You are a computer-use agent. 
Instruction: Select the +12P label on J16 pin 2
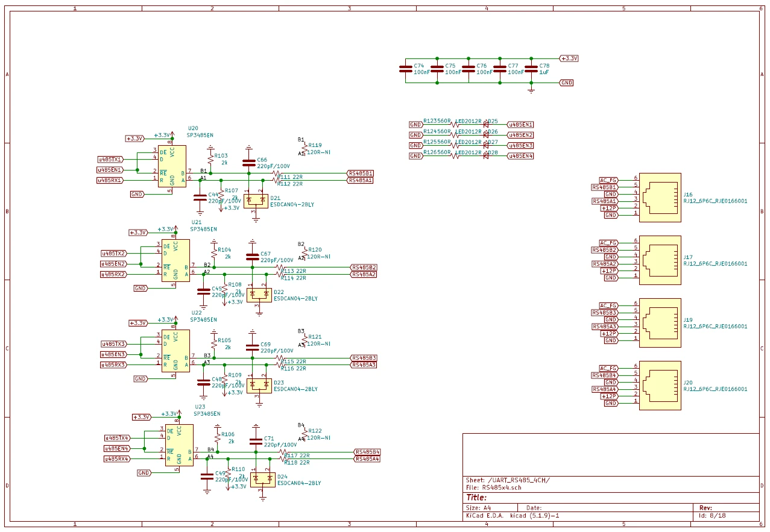610,208
